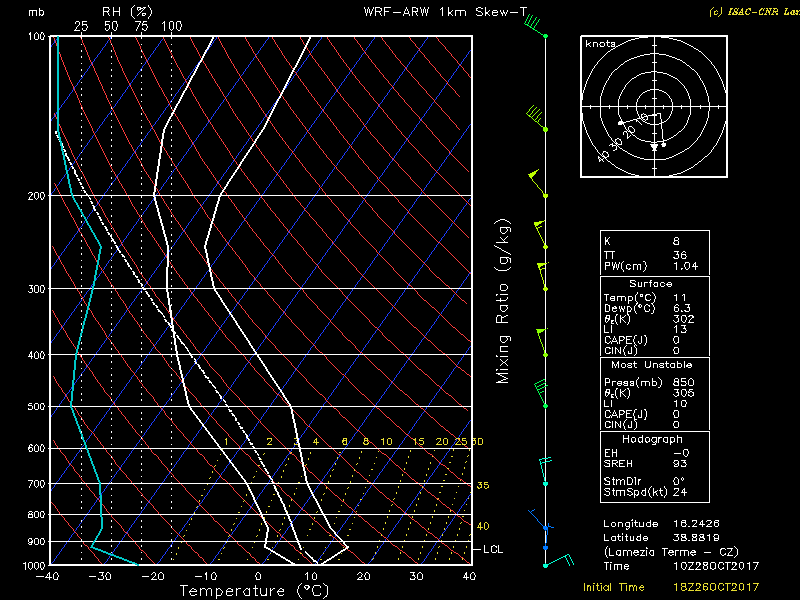Click the StmSpd(kt) value 24
Viewport: 800px width, 600px height.
(680, 492)
